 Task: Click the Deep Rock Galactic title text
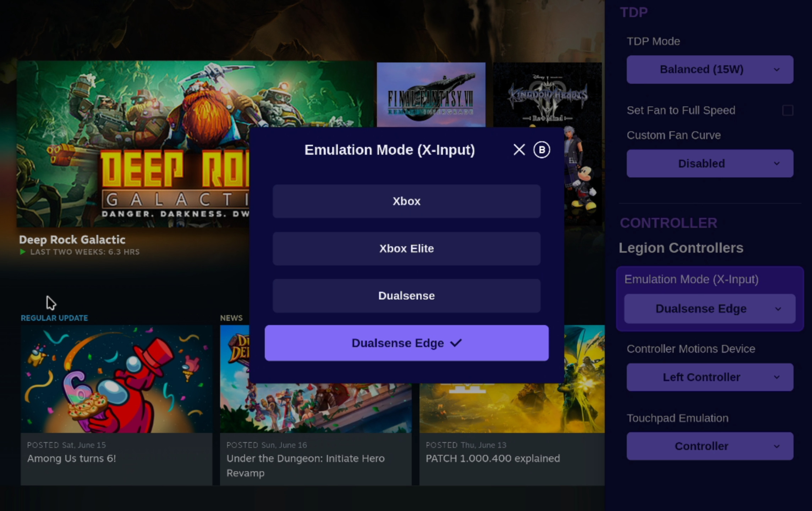(72, 240)
